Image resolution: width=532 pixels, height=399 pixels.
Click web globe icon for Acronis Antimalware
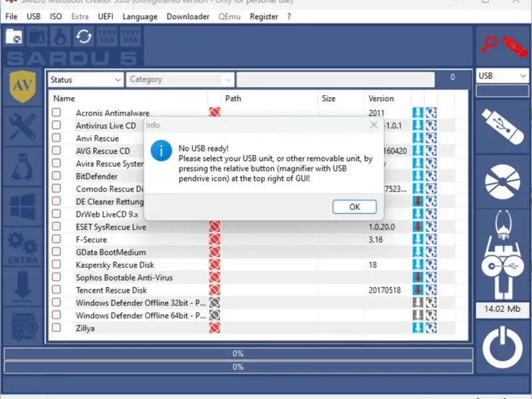click(431, 112)
